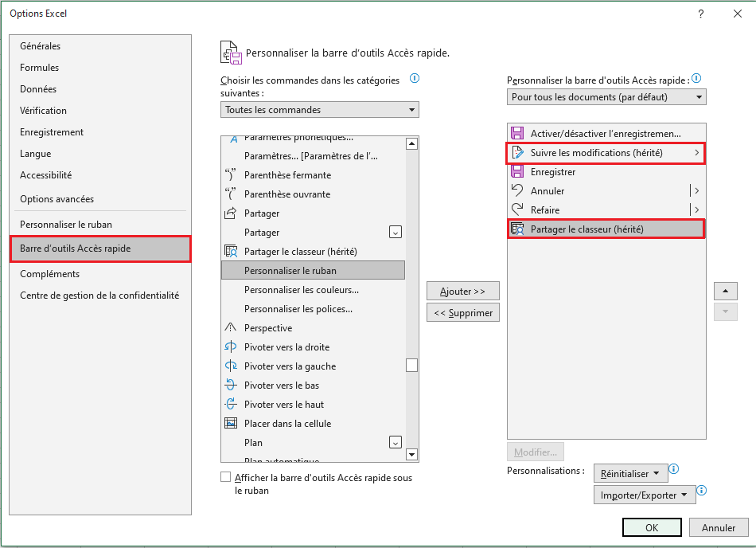
Task: Close the Options Excel dialog
Action: (x=738, y=14)
